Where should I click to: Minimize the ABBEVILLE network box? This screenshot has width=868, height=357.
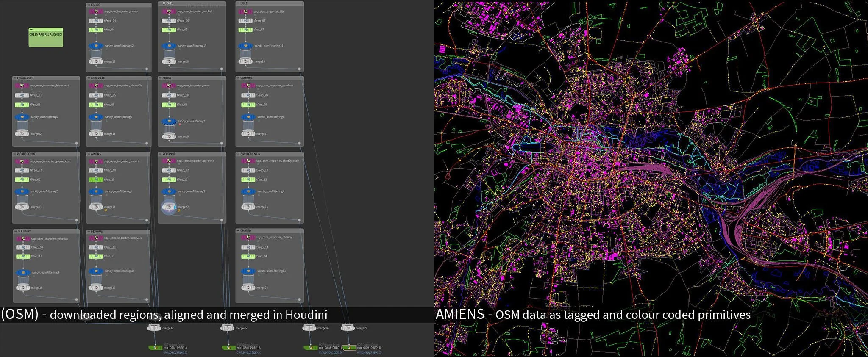[x=89, y=78]
